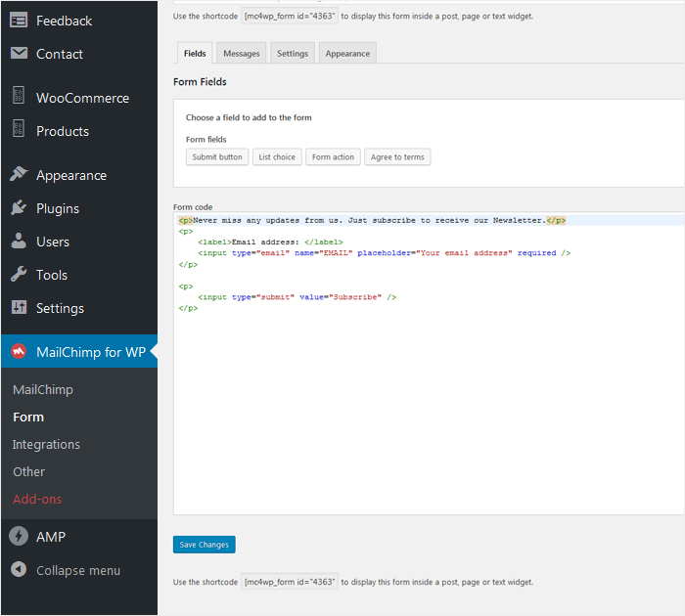Switch to the Fields tab
The height and width of the screenshot is (616, 685).
[x=195, y=53]
